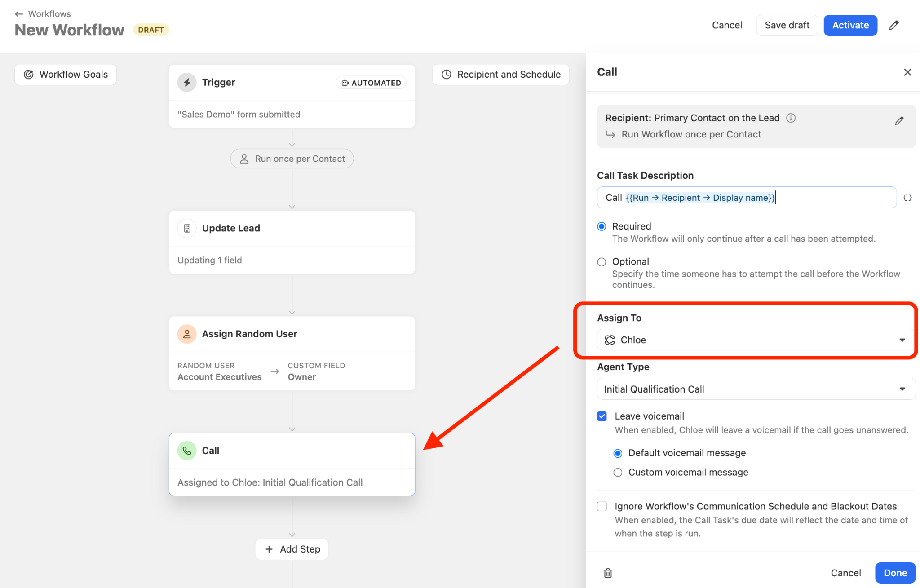920x588 pixels.
Task: Select the Call step card
Action: point(292,464)
